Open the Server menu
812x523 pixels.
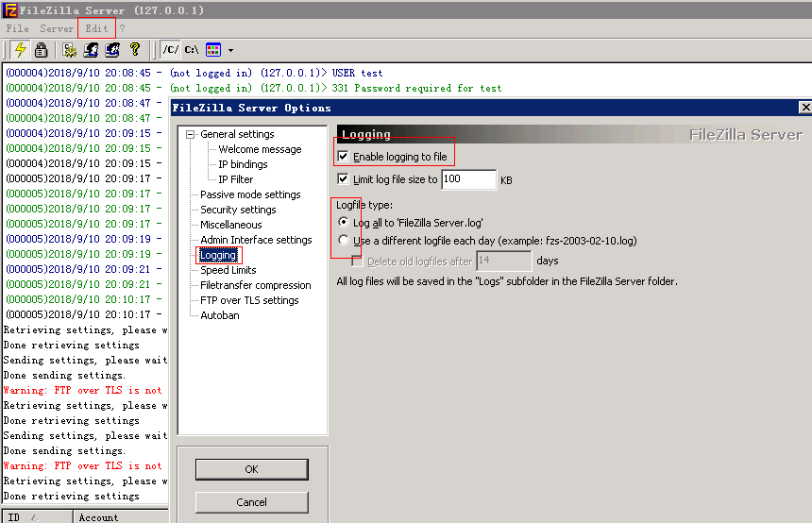pyautogui.click(x=57, y=28)
